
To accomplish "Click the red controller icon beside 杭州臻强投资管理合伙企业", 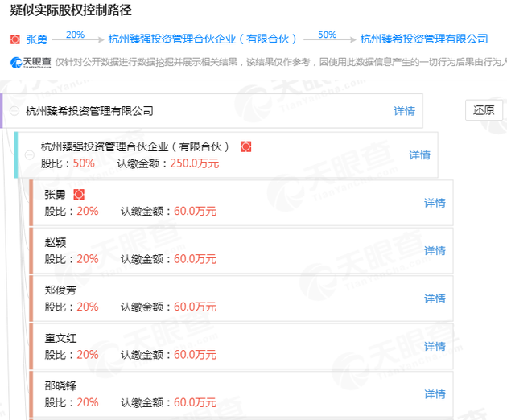I will (x=246, y=146).
